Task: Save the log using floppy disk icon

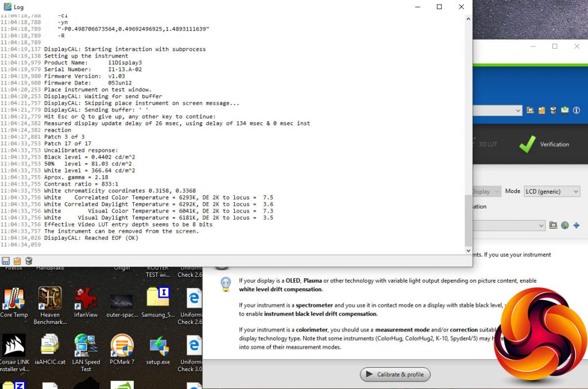Action: (x=6, y=261)
